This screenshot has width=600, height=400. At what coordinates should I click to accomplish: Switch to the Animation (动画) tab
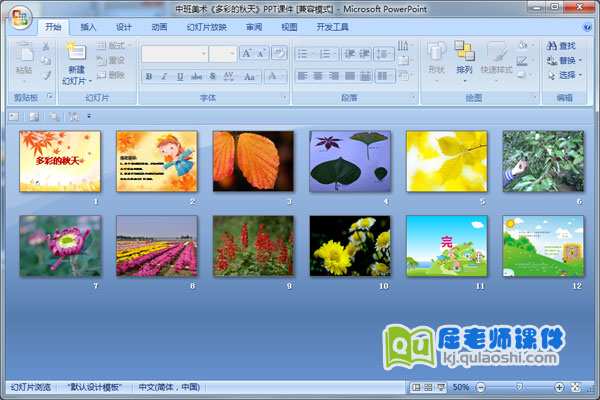tap(159, 27)
